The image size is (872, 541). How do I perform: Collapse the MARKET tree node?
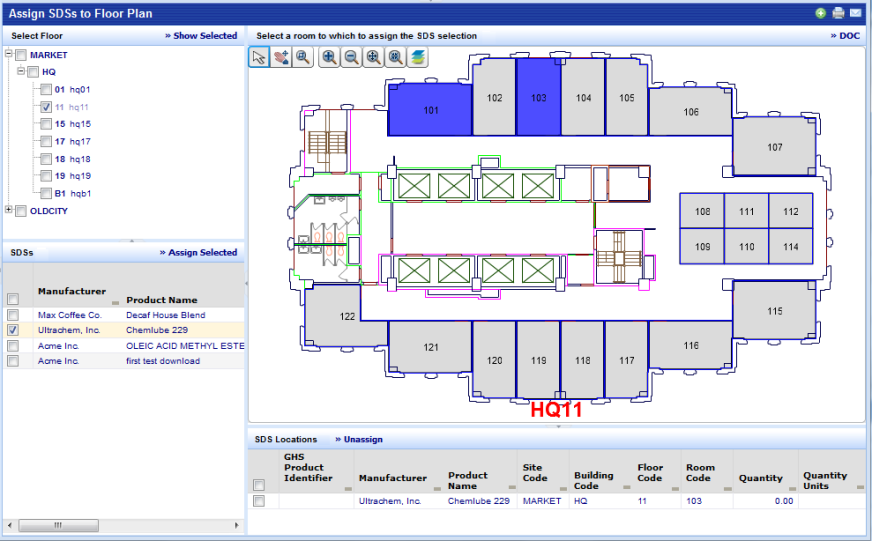(9, 55)
